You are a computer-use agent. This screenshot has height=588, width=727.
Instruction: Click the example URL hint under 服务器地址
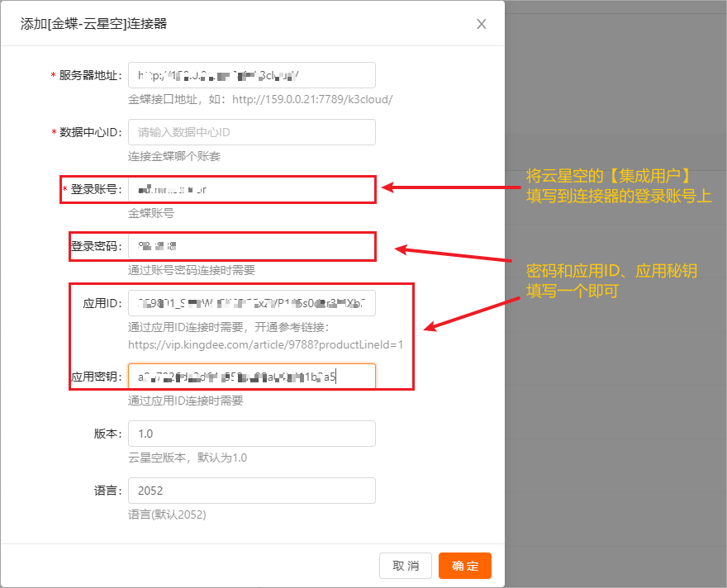259,99
